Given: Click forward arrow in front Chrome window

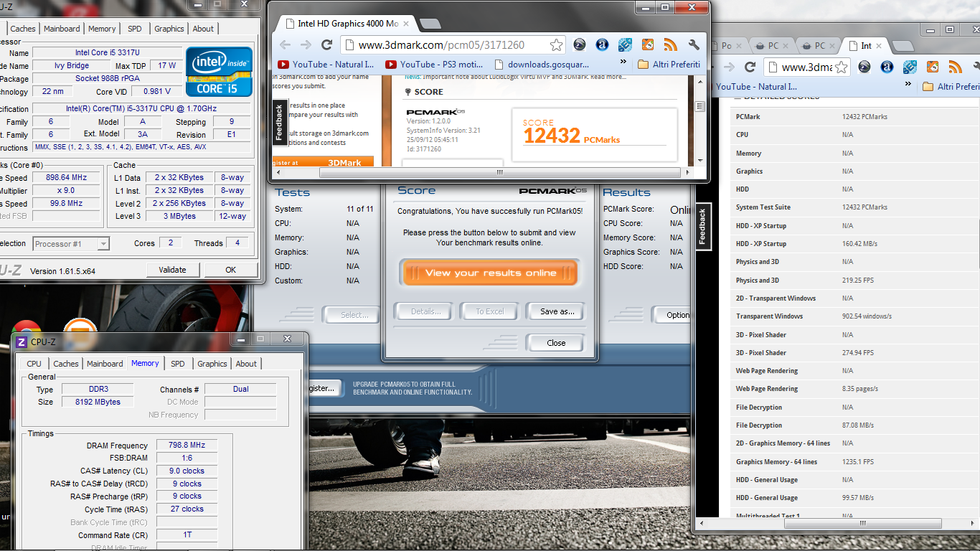Looking at the screenshot, I should tap(306, 44).
